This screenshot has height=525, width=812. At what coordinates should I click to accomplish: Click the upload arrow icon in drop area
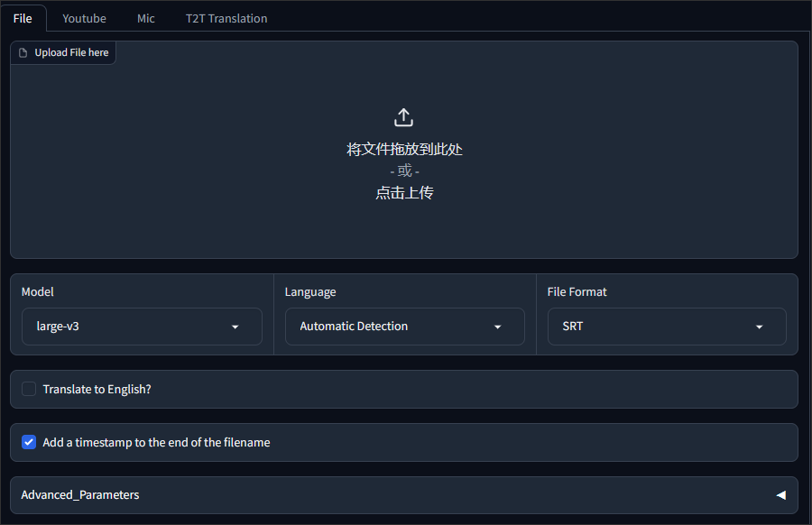click(x=403, y=117)
